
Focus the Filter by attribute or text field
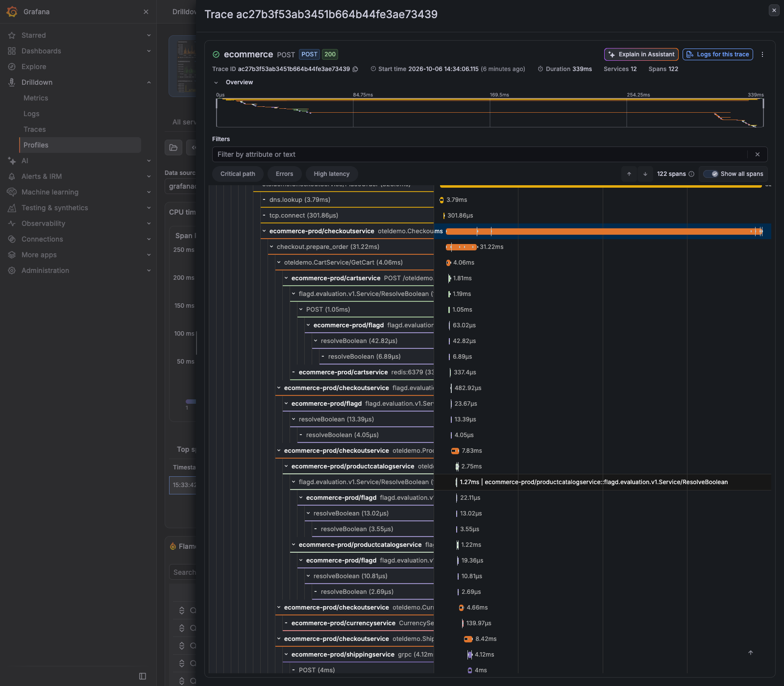[480, 154]
